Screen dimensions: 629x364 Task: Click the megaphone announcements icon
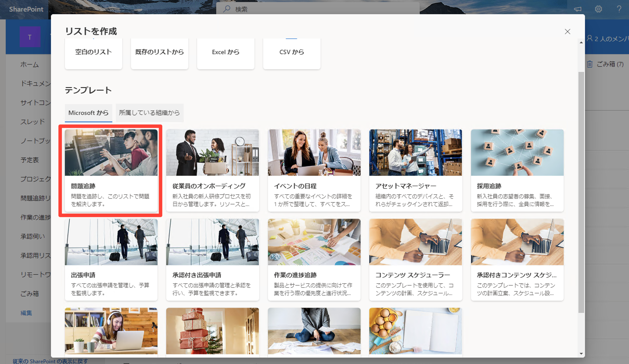(x=578, y=9)
